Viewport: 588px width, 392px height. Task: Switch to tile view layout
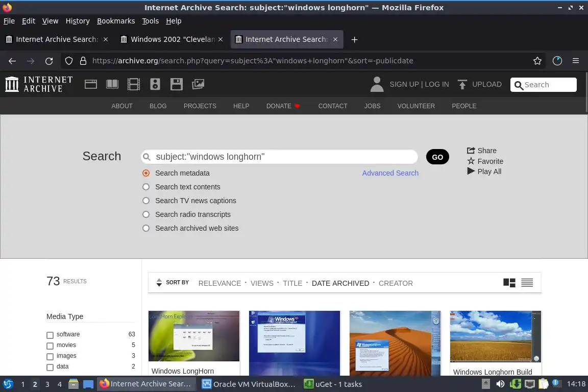click(x=509, y=283)
